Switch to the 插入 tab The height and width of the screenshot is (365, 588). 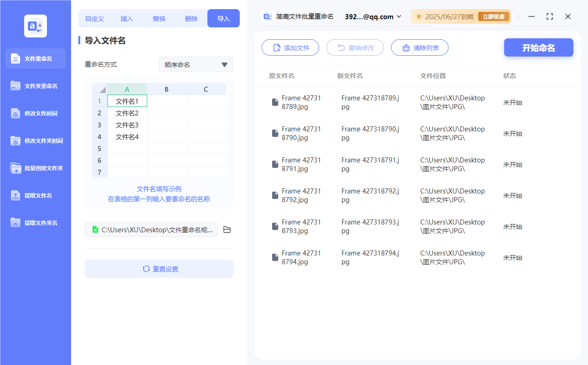127,18
